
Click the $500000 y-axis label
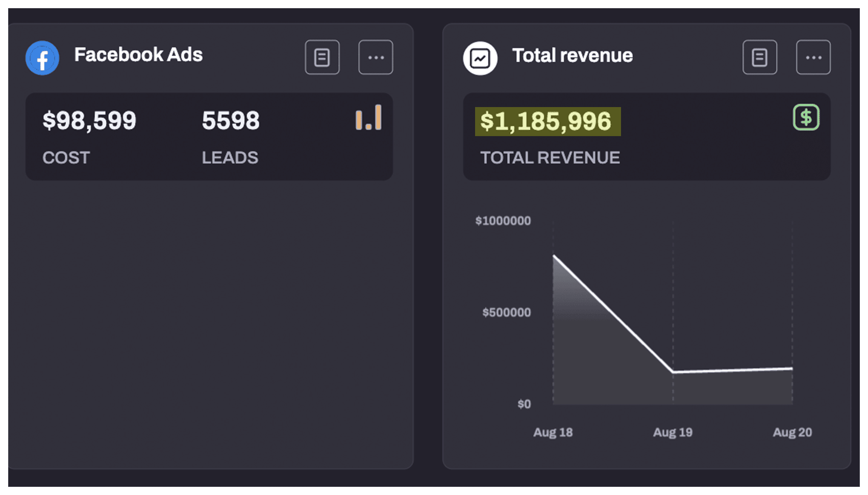[x=506, y=312]
